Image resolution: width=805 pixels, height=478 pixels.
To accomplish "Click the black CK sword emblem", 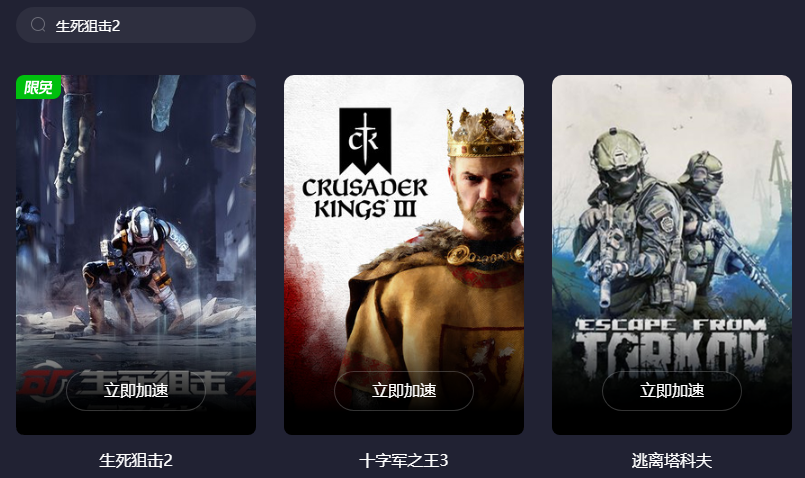I will (365, 140).
